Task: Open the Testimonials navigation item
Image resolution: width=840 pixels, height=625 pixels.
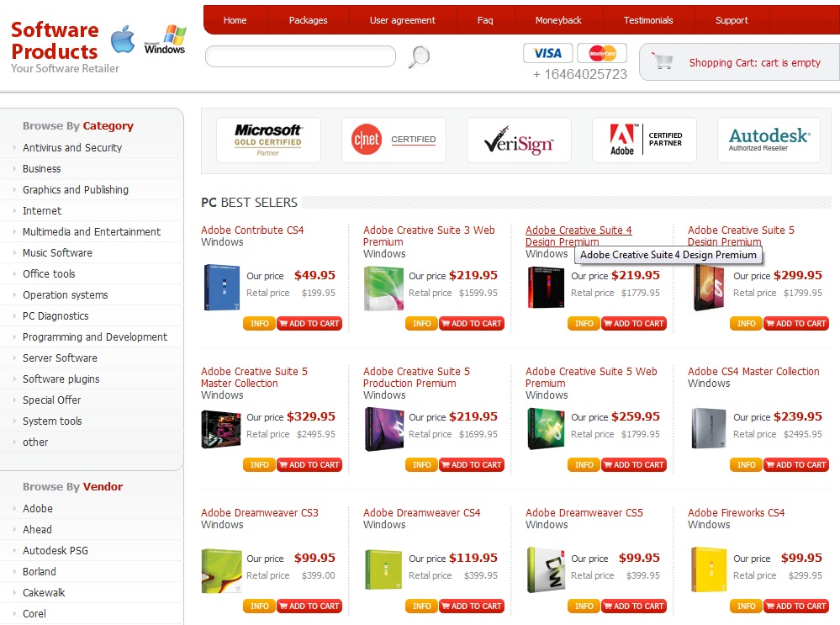Action: coord(648,20)
